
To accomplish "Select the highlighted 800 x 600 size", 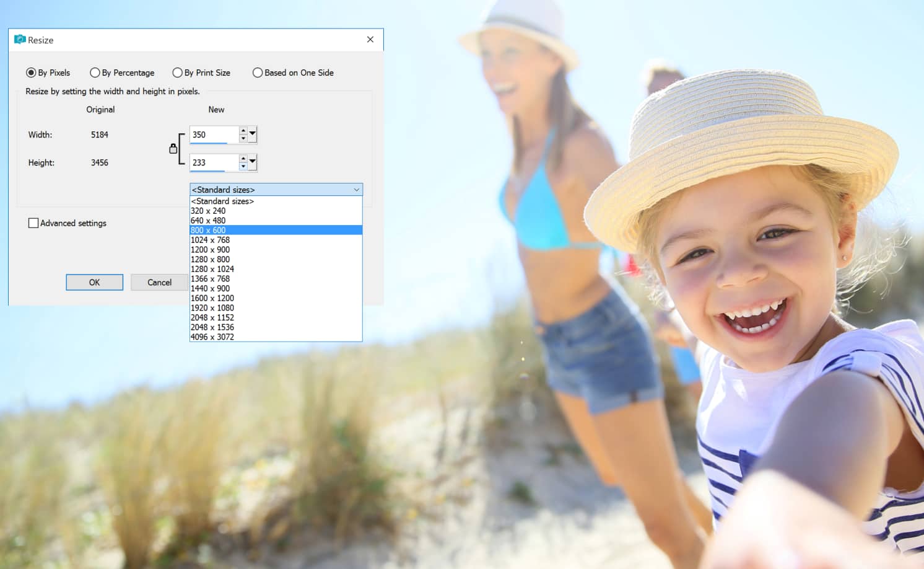I will [x=276, y=230].
